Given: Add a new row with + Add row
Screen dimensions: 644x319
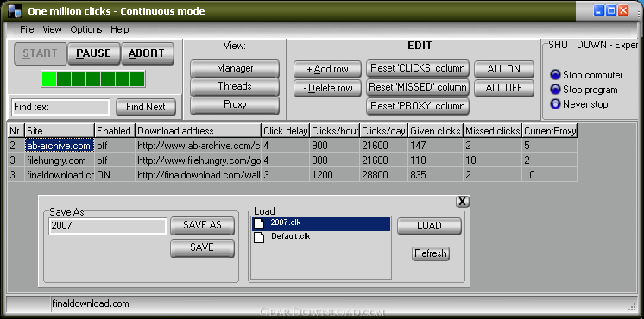Looking at the screenshot, I should [327, 69].
